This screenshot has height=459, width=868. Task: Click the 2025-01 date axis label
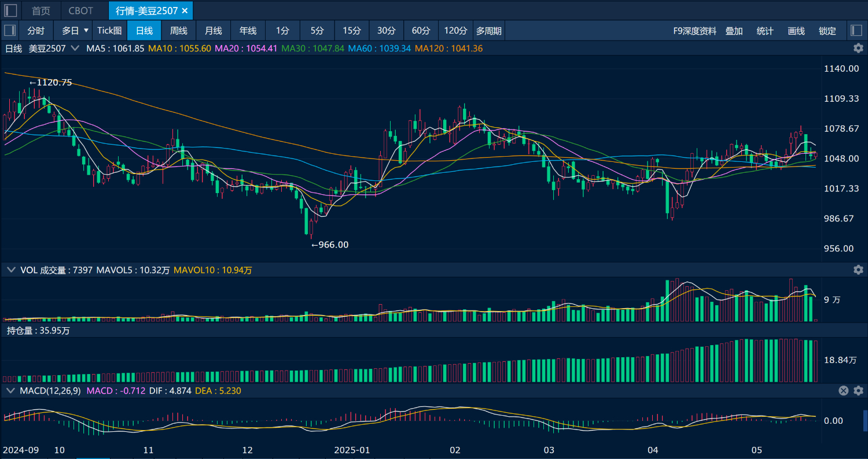[x=352, y=450]
